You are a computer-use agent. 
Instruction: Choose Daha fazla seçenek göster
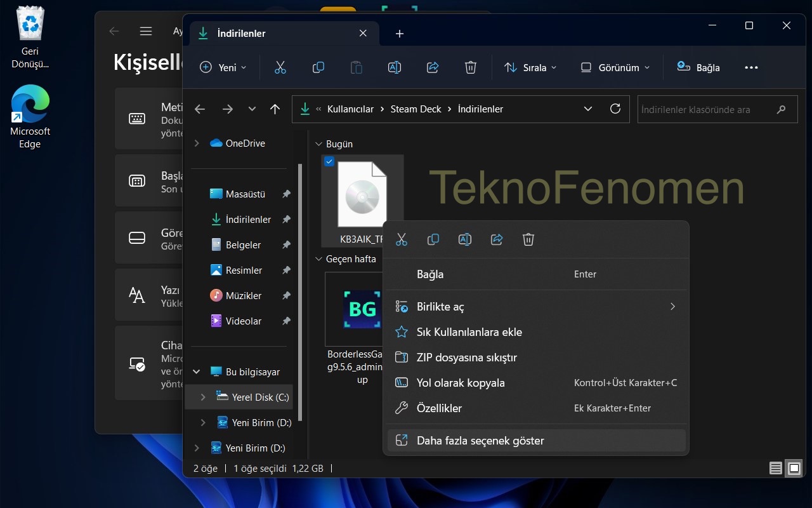click(x=480, y=441)
